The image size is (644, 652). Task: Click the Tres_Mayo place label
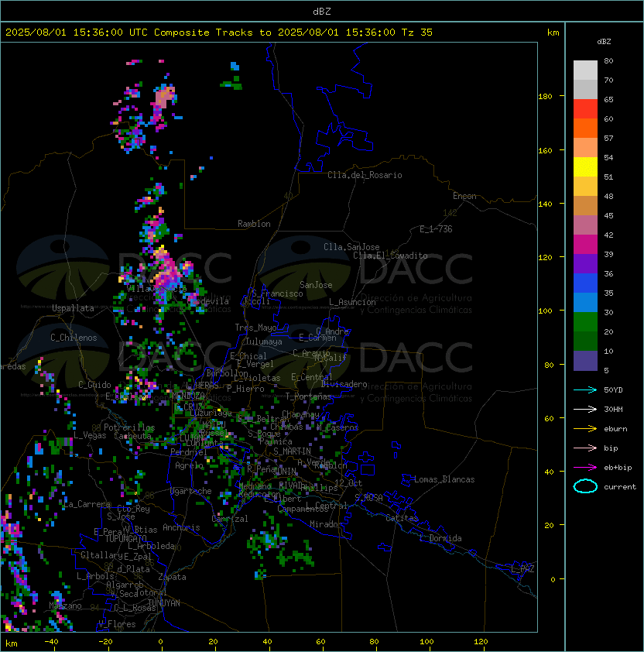(x=255, y=328)
